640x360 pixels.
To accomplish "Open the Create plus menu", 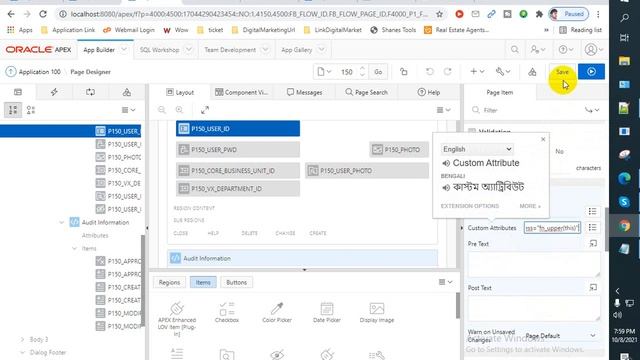I will (477, 72).
